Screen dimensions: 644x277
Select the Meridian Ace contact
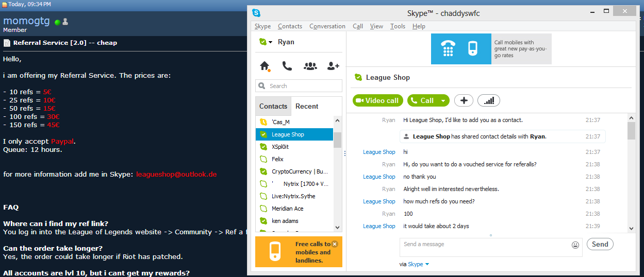[294, 209]
